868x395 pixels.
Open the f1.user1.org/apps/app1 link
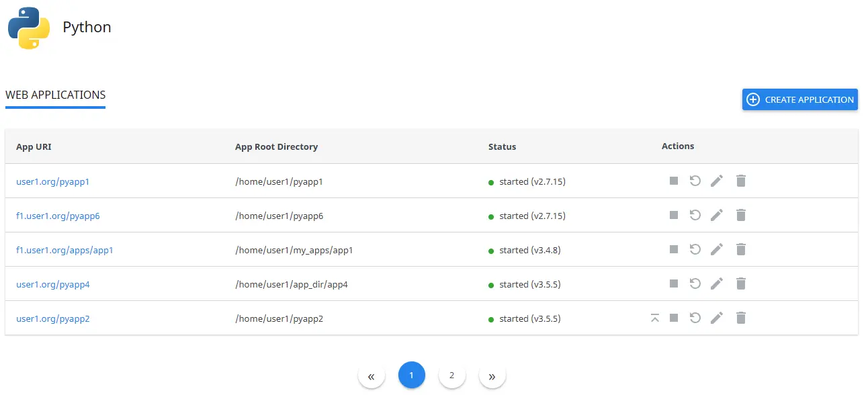(x=64, y=250)
